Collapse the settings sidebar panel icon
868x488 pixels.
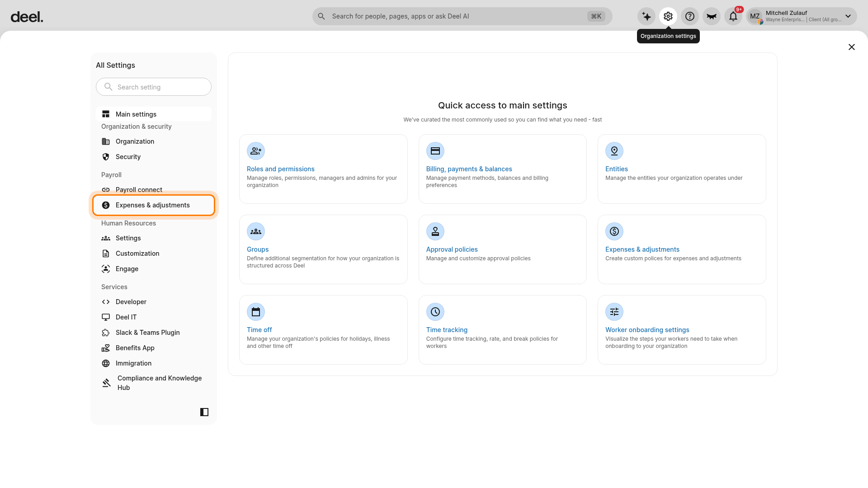coord(204,412)
